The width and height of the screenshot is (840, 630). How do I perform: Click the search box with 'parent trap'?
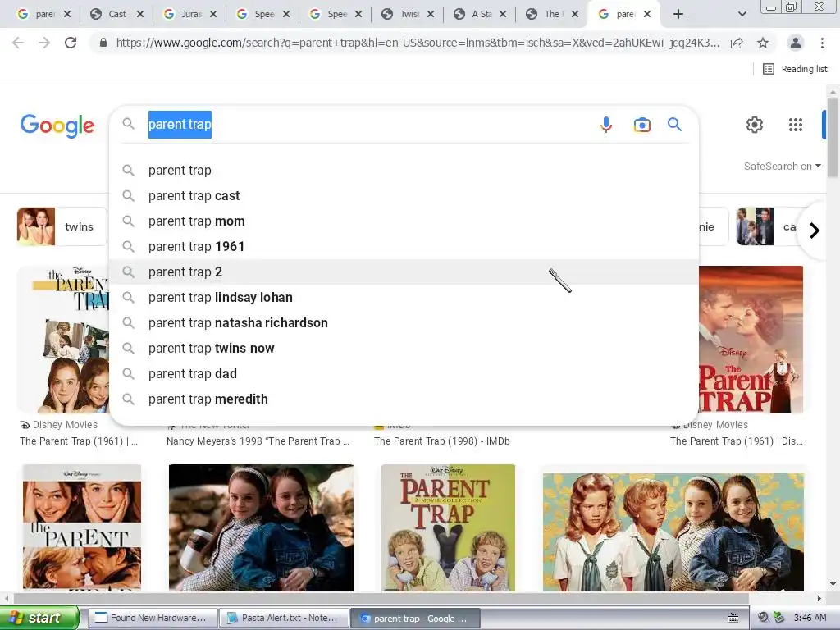[370, 125]
